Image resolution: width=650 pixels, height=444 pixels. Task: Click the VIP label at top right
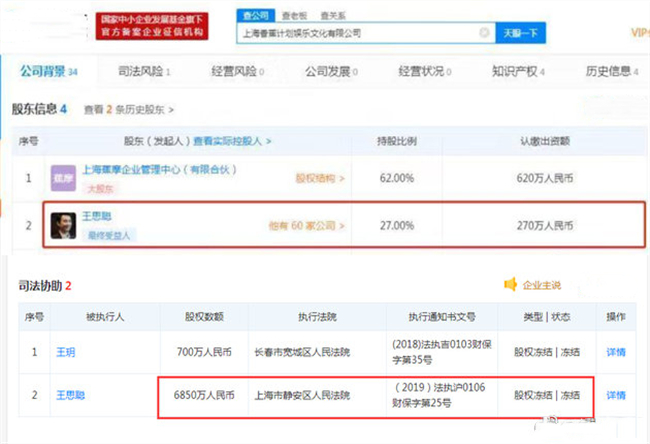click(640, 32)
